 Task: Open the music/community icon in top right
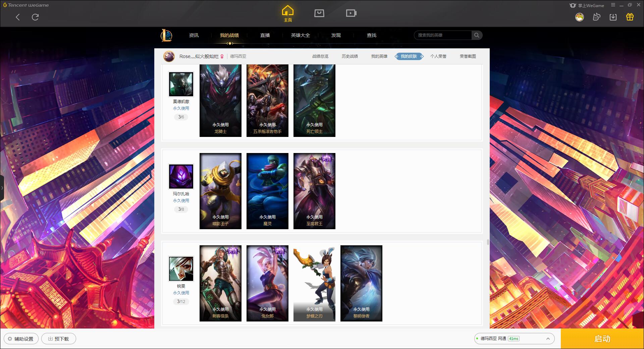596,17
